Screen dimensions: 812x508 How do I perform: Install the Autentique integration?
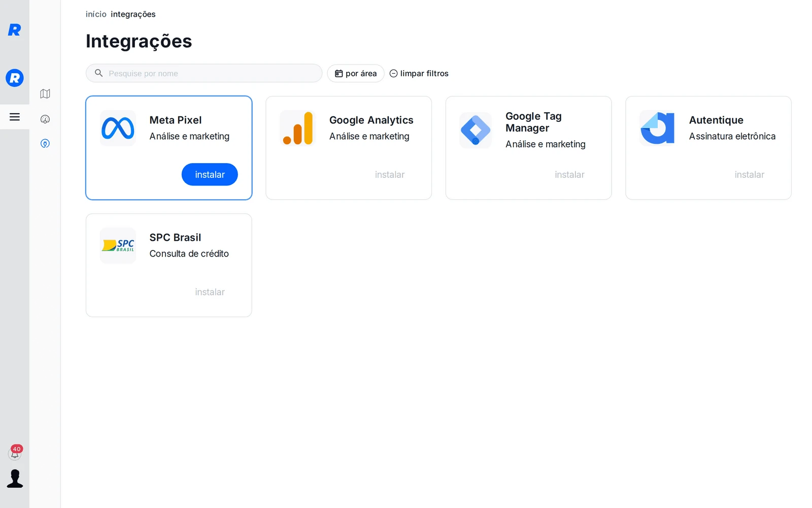pos(749,174)
